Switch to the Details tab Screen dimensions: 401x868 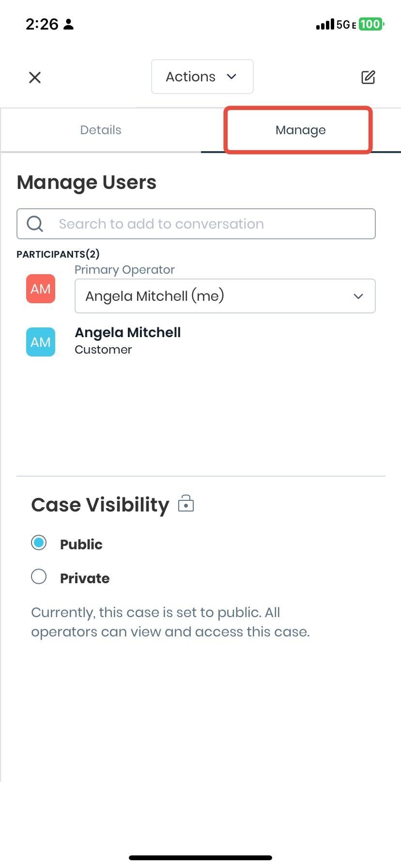(x=101, y=130)
